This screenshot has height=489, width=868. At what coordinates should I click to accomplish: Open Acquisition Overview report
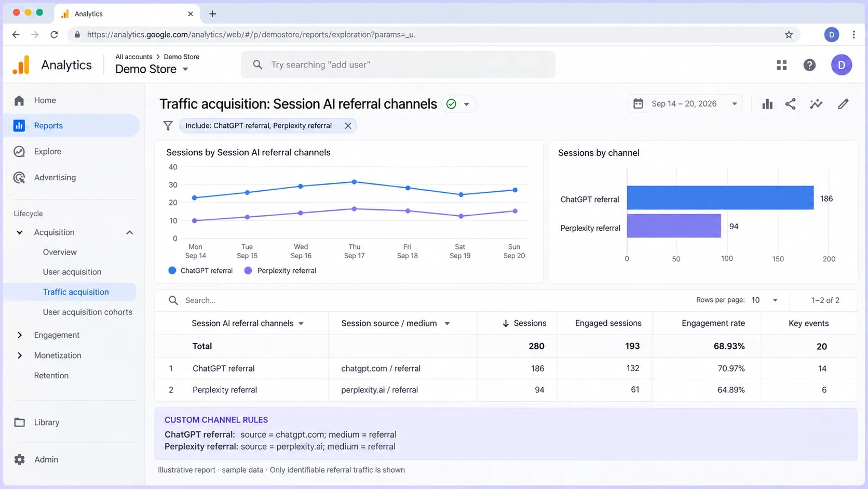(60, 252)
